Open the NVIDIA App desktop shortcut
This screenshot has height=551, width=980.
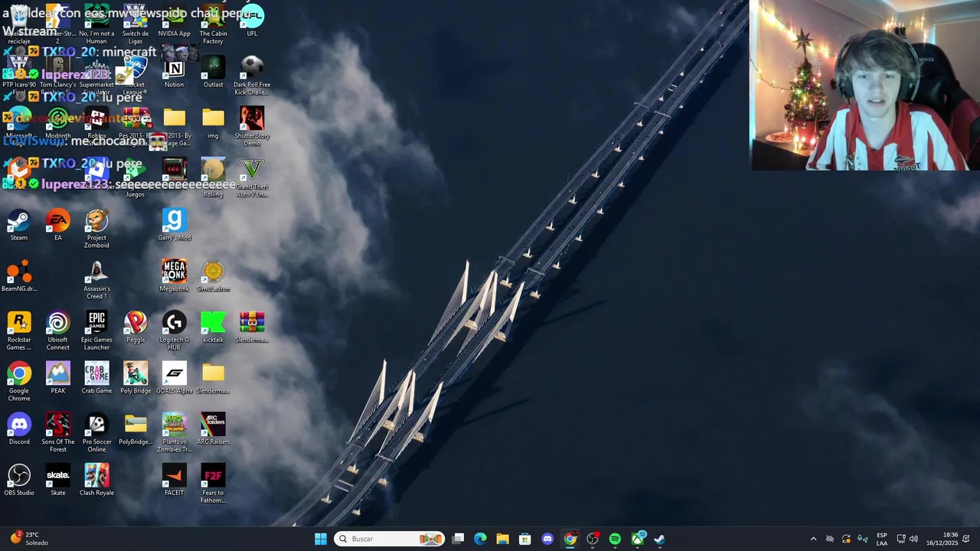click(175, 21)
